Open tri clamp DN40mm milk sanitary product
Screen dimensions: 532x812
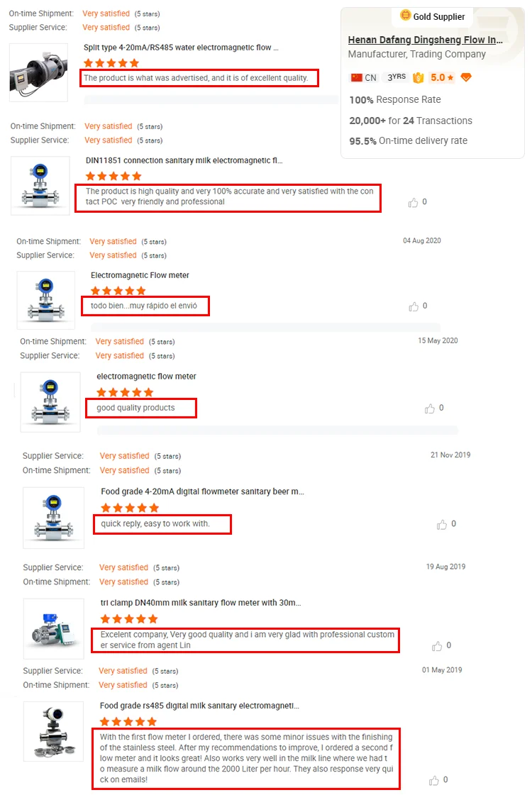pos(201,603)
